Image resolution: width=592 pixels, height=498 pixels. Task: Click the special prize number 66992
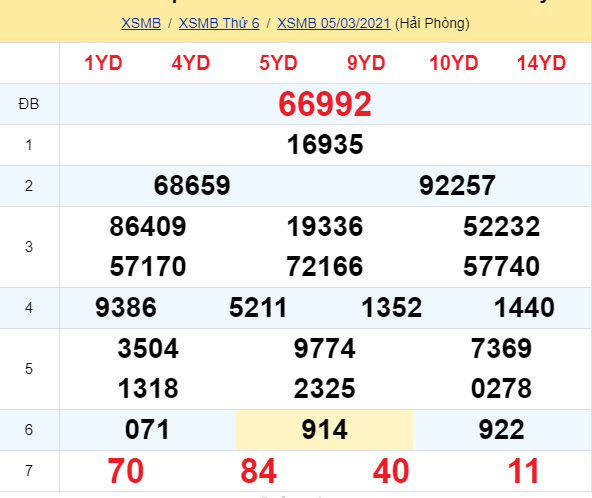tap(325, 104)
